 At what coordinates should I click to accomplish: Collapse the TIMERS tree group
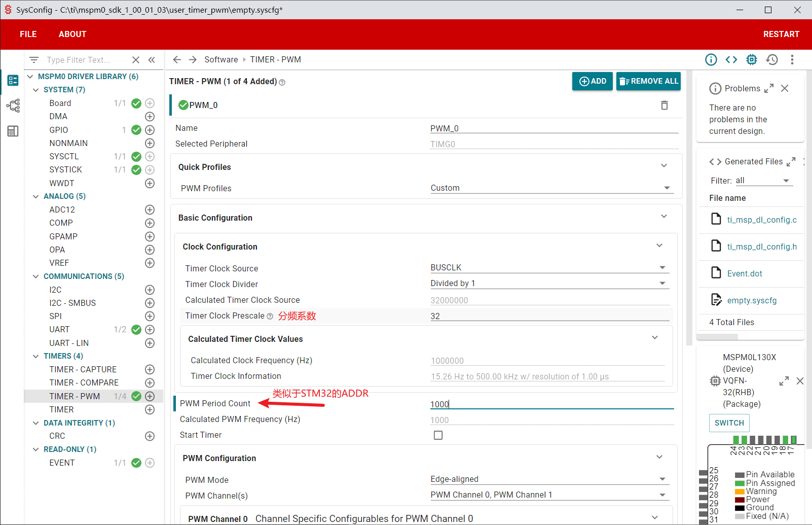click(x=35, y=356)
